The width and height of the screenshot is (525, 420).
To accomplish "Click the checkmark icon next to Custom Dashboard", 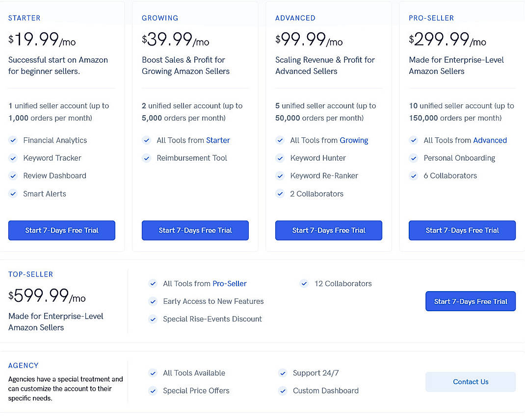I will pos(283,391).
